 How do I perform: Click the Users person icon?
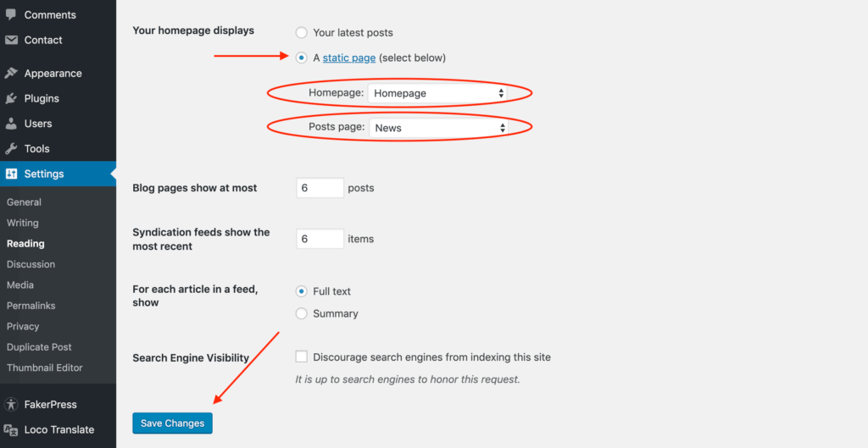(11, 124)
